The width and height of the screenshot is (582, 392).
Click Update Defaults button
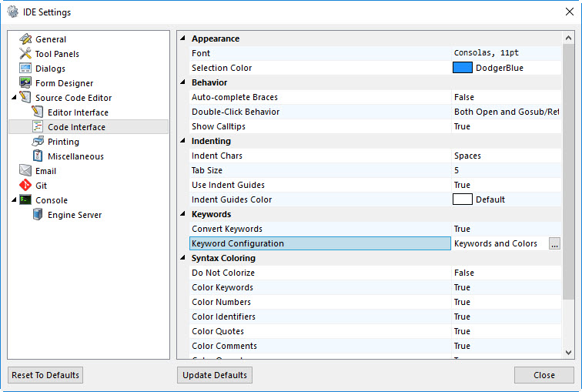pos(215,375)
